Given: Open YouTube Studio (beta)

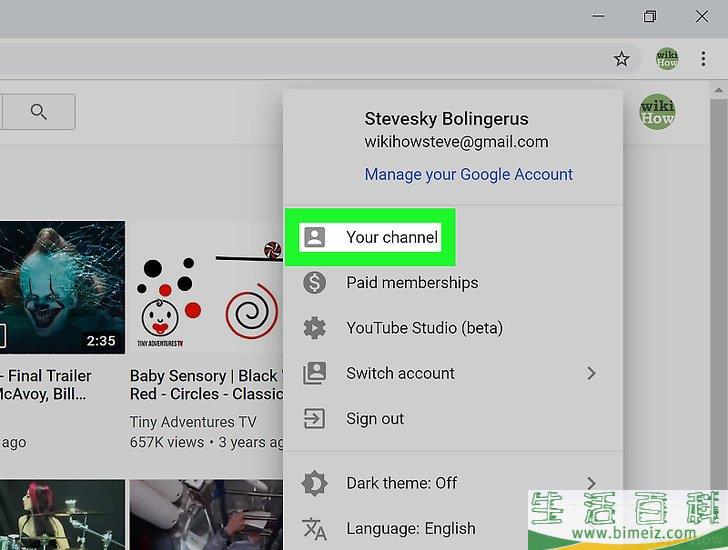Looking at the screenshot, I should (x=453, y=328).
